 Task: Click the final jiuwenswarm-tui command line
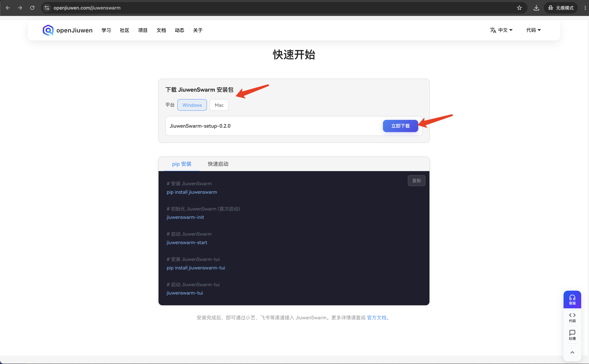(185, 293)
